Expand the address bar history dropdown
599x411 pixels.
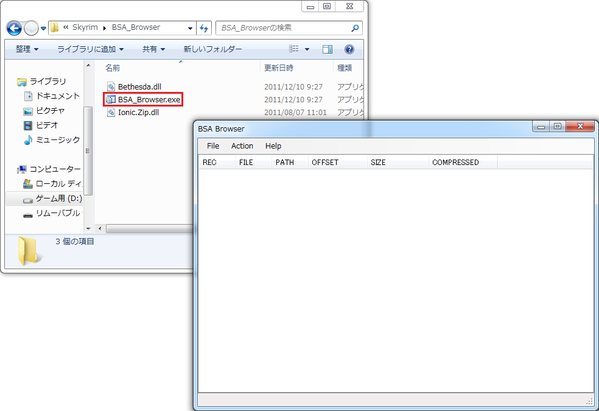190,28
